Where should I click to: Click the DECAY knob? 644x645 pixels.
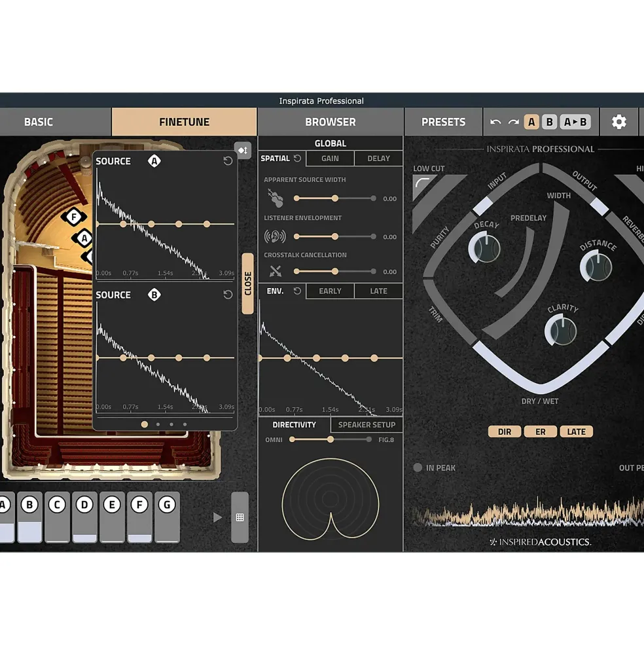click(485, 248)
